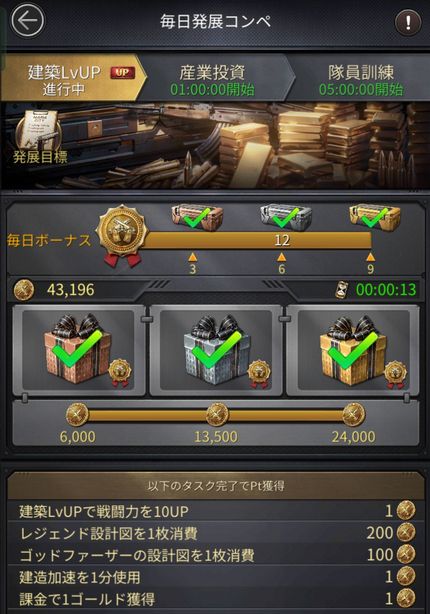Click the 毎日ボーナス progress bar showing 12
The image size is (430, 614).
tap(255, 240)
